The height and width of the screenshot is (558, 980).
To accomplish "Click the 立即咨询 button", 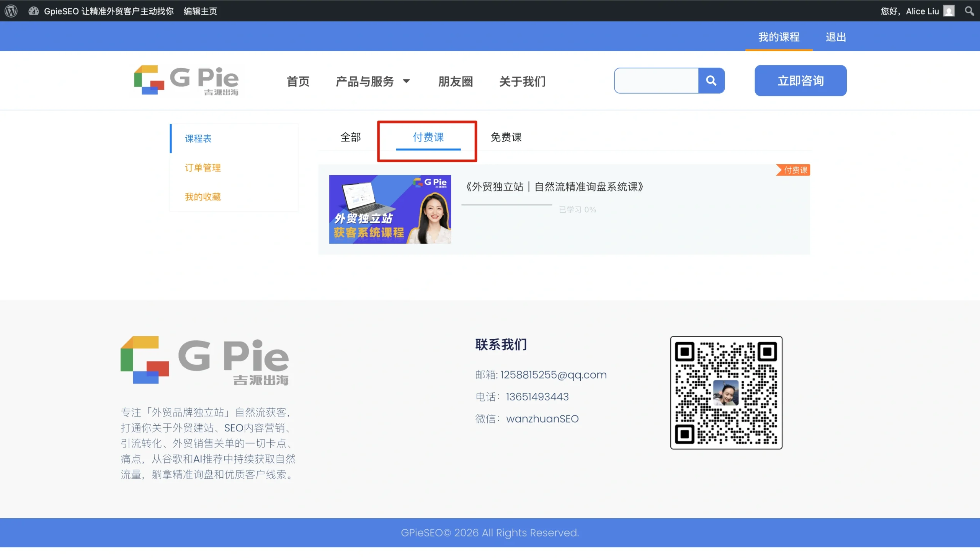I will [800, 80].
